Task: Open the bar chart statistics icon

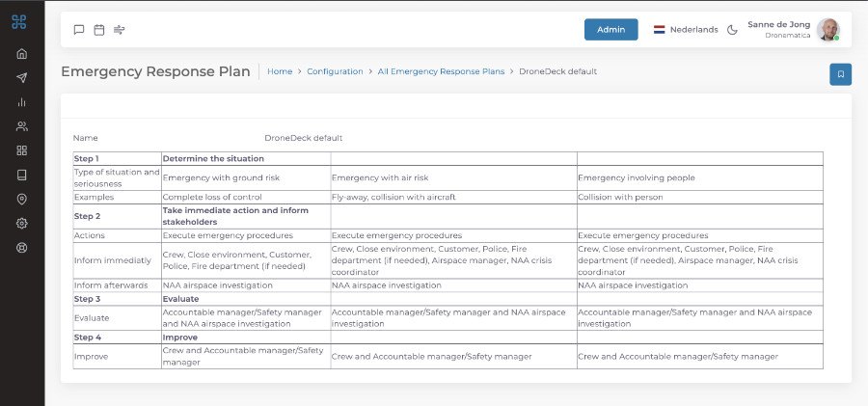Action: (x=21, y=102)
